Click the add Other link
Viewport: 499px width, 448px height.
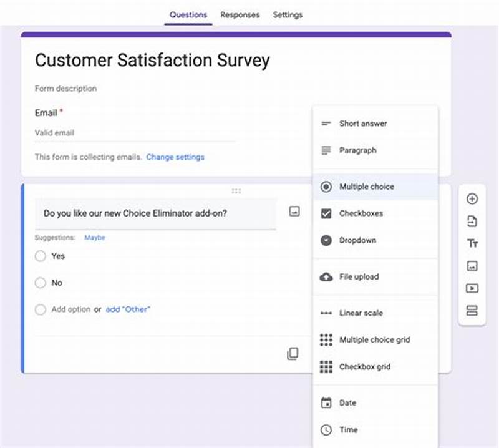(127, 309)
